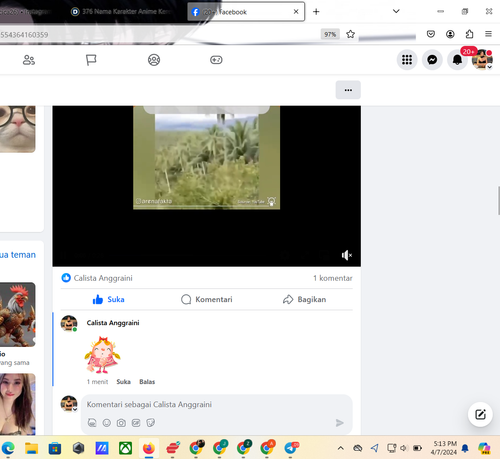Screen dimensions: 500x459
Task: Bookmark the page with the star icon
Action: 350,34
